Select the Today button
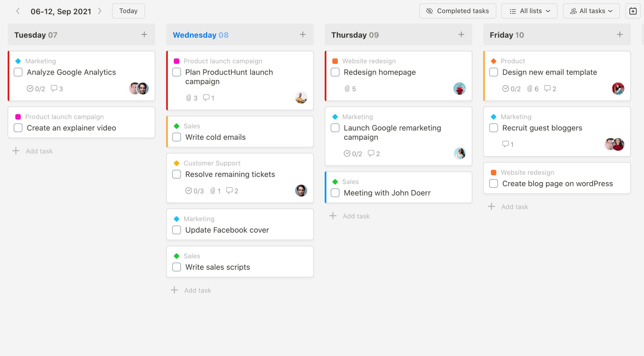The image size is (644, 356). point(128,12)
